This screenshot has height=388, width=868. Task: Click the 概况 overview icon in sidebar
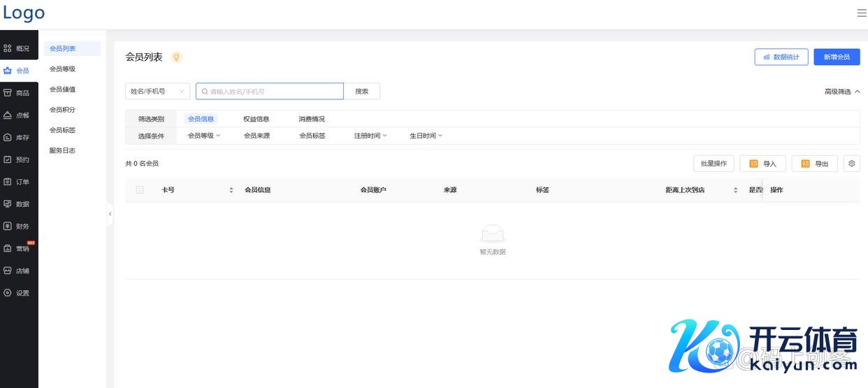(x=8, y=48)
